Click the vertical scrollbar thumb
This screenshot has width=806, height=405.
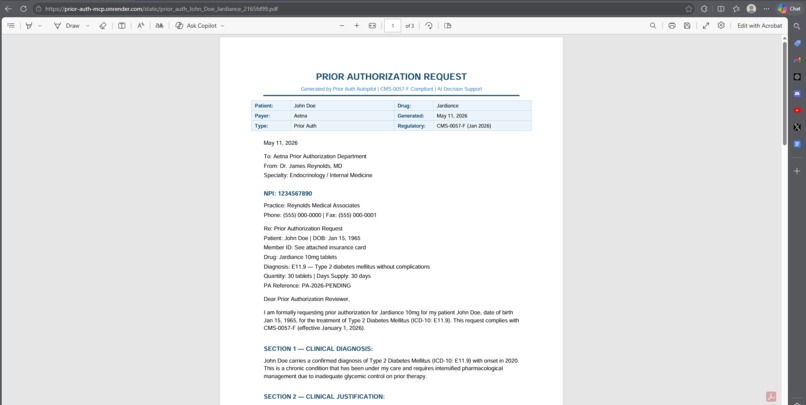[784, 93]
